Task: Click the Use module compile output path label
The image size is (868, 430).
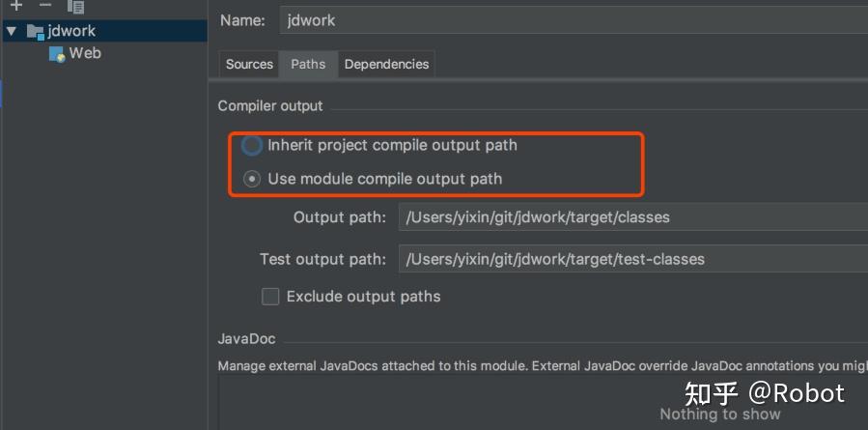Action: point(384,179)
